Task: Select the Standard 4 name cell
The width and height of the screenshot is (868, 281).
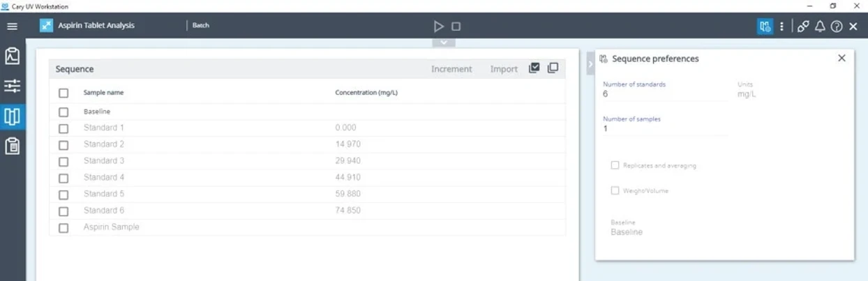Action: pyautogui.click(x=104, y=177)
